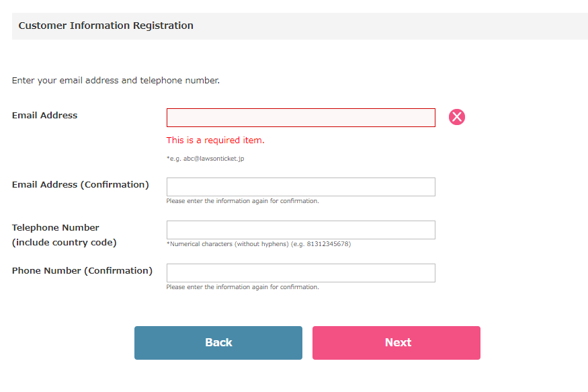This screenshot has width=588, height=392.
Task: Click the "Email Address" field label
Action: [x=44, y=115]
